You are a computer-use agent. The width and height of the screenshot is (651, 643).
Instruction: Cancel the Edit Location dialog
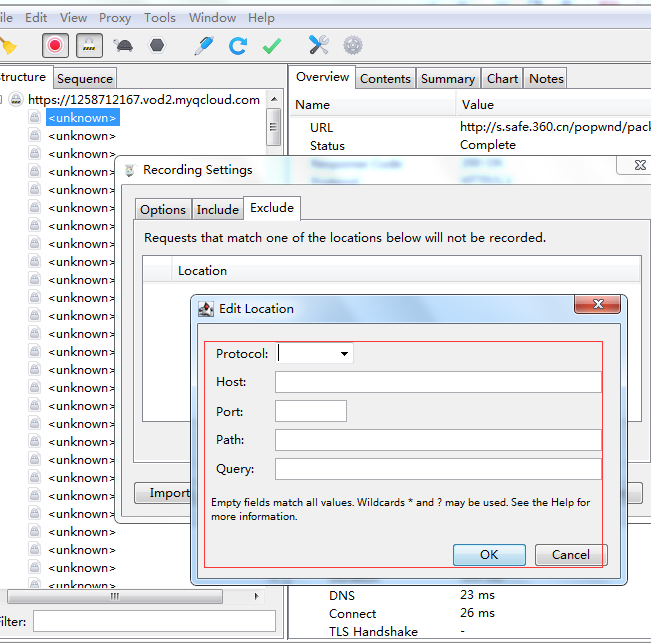pyautogui.click(x=571, y=555)
